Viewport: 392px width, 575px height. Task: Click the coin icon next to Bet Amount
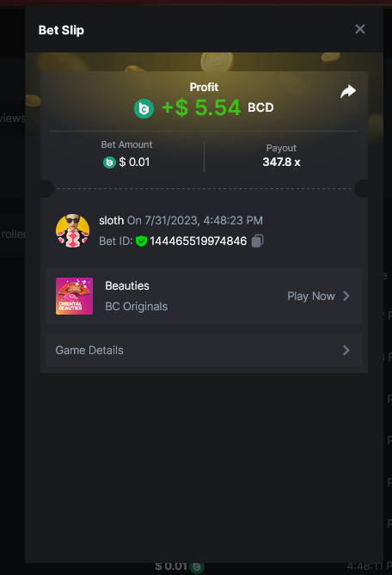(109, 162)
